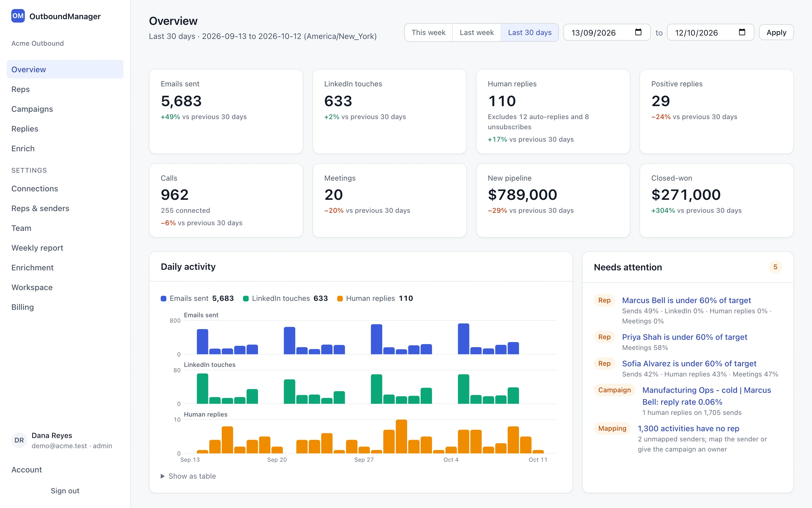Open Reps & senders settings

point(65,209)
